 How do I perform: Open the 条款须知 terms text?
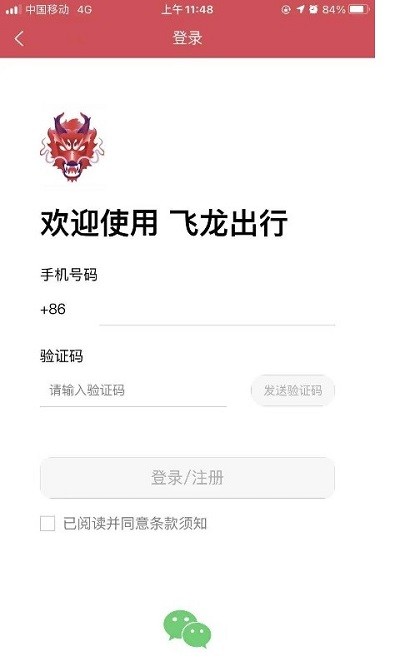[178, 523]
